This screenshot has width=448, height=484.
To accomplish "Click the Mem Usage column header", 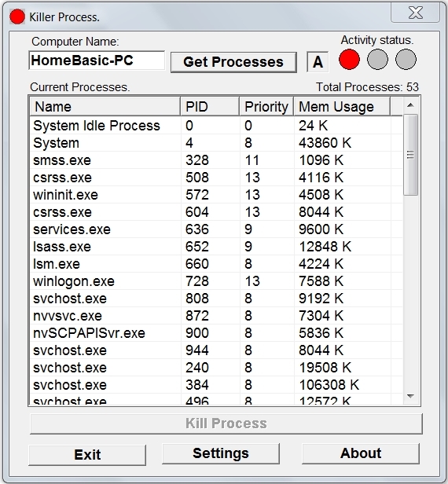I will click(x=342, y=107).
